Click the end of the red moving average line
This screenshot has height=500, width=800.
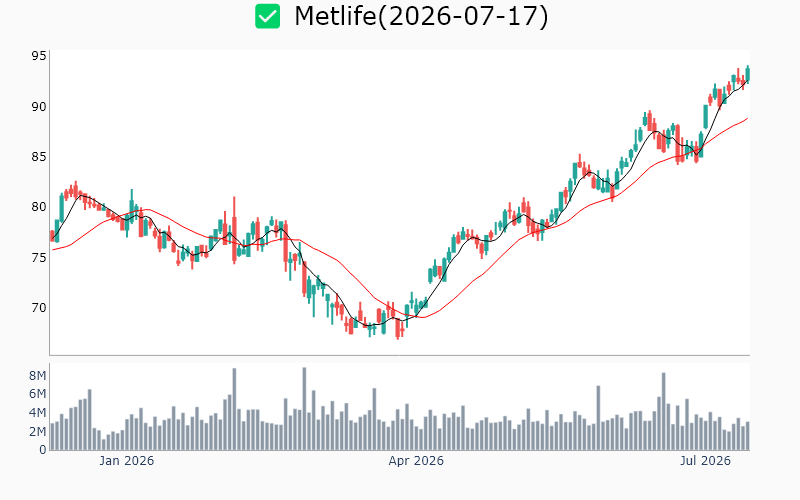coord(747,118)
